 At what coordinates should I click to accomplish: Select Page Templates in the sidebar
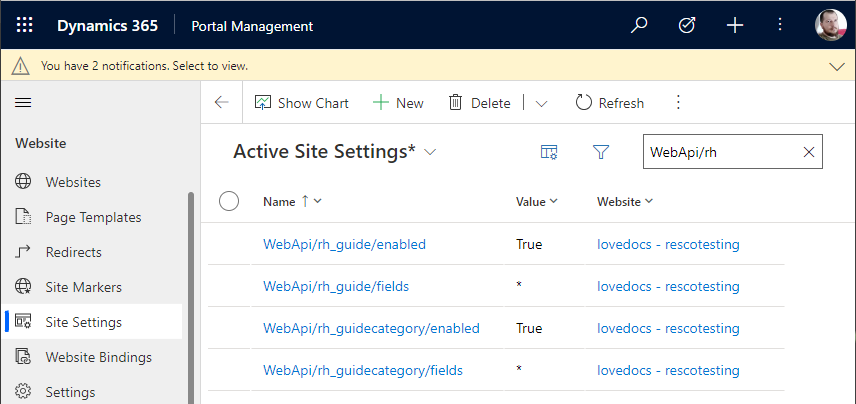click(93, 217)
